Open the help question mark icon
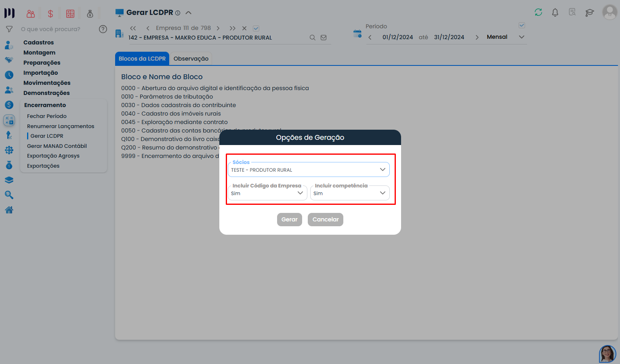The width and height of the screenshot is (620, 364). [103, 29]
